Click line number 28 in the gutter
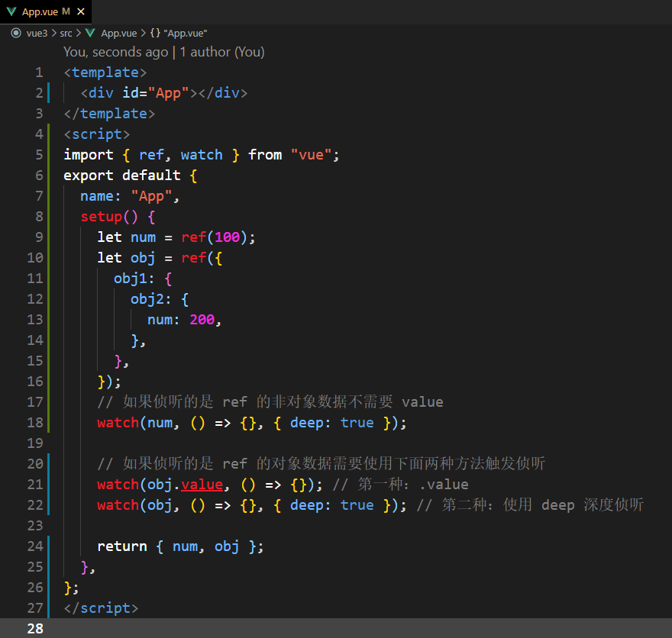 point(35,629)
